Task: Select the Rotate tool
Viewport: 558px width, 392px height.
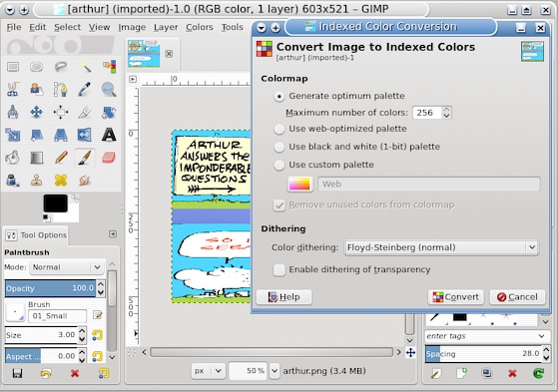Action: coord(109,112)
